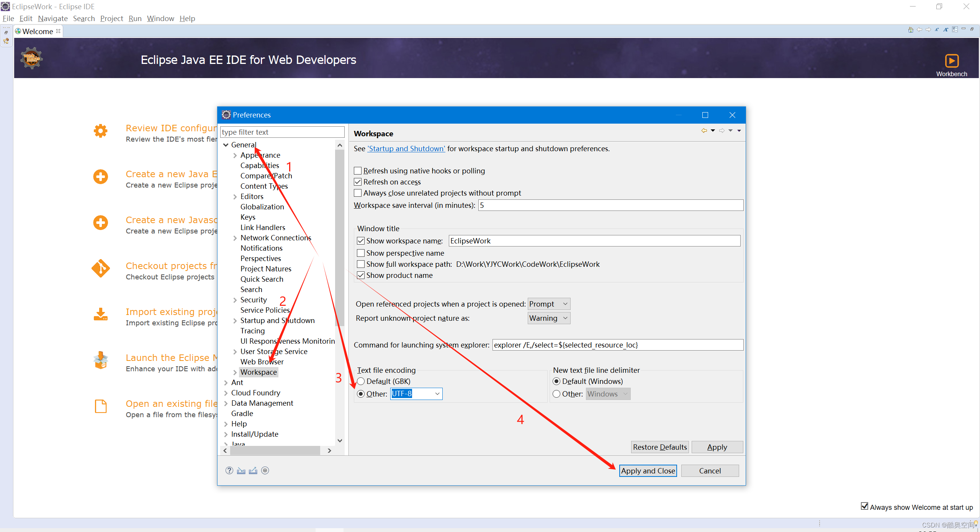Click Open an existing file document icon
The image size is (980, 532).
click(101, 406)
